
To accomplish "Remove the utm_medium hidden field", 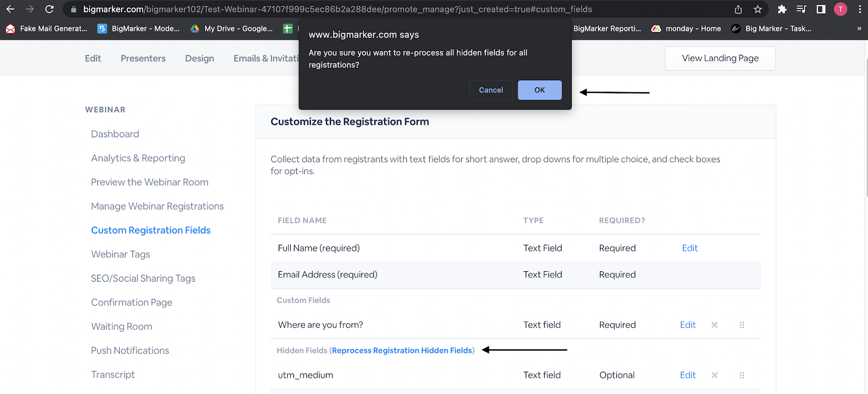I will pos(714,375).
